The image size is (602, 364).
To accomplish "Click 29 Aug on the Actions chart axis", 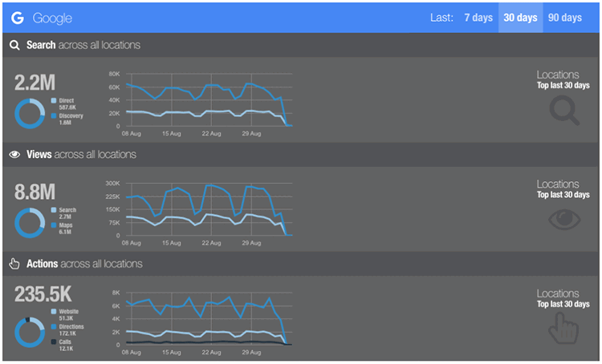I will 251,352.
